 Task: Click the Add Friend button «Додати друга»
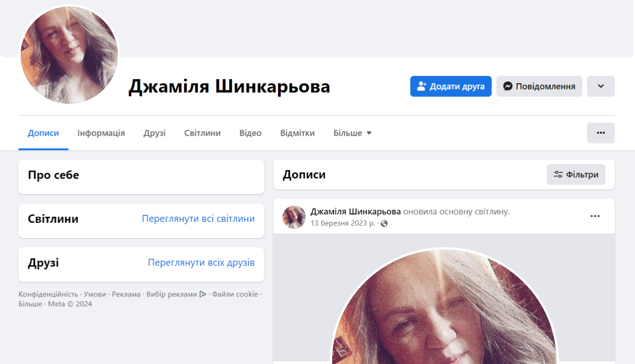click(x=451, y=86)
